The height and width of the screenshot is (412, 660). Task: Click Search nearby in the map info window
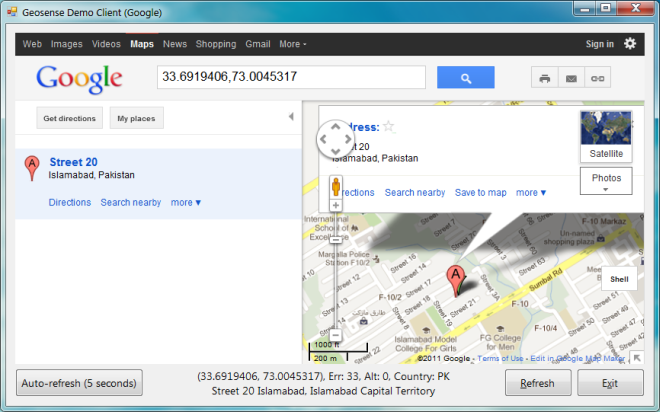click(x=415, y=192)
